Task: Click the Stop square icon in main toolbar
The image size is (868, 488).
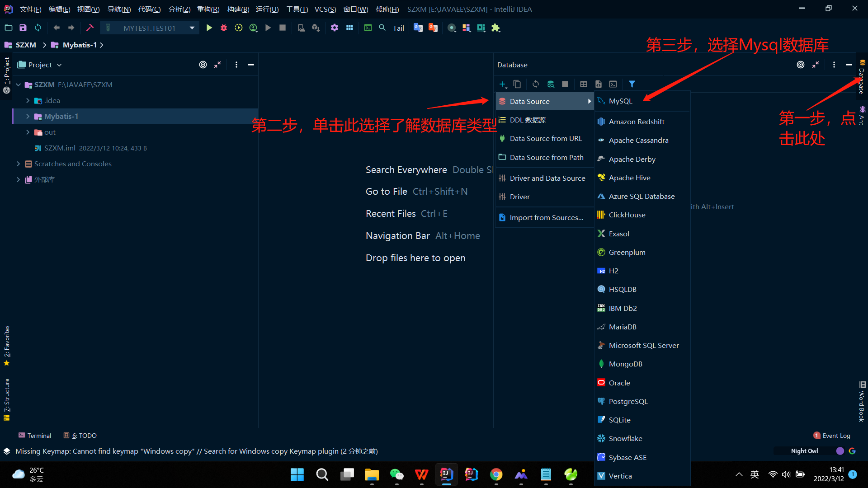Action: point(283,28)
